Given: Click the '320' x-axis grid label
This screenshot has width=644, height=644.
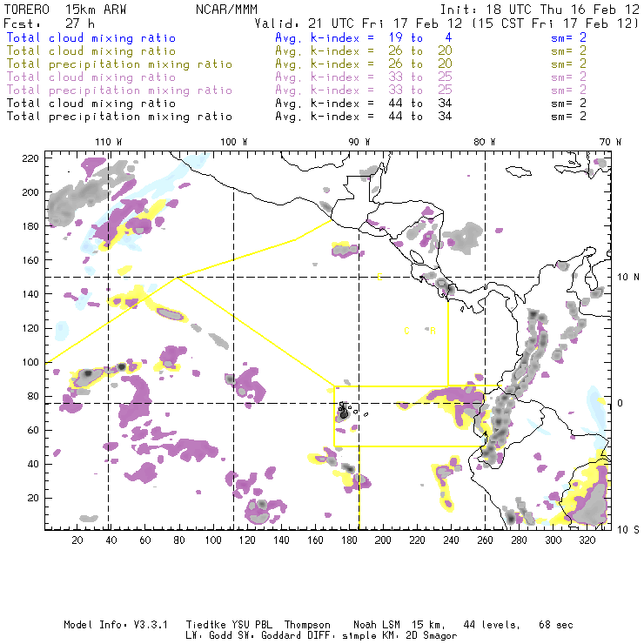Looking at the screenshot, I should coord(587,540).
